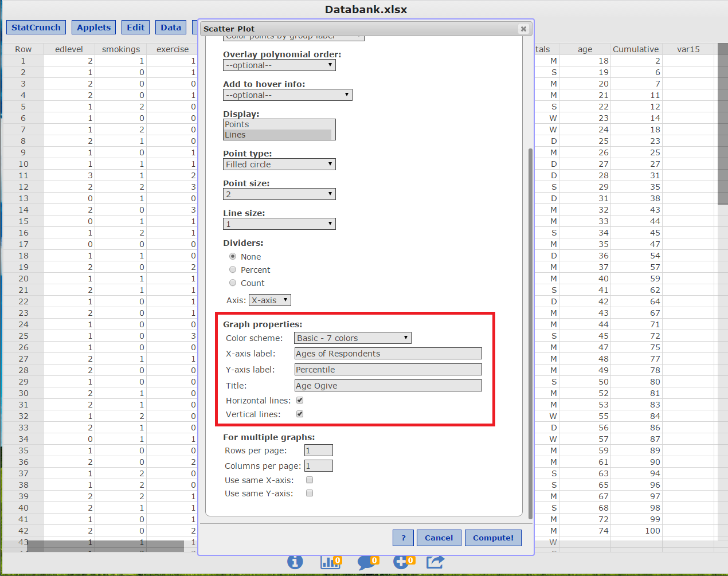Viewport: 728px width, 576px height.
Task: Open the bar chart results icon
Action: point(330,562)
